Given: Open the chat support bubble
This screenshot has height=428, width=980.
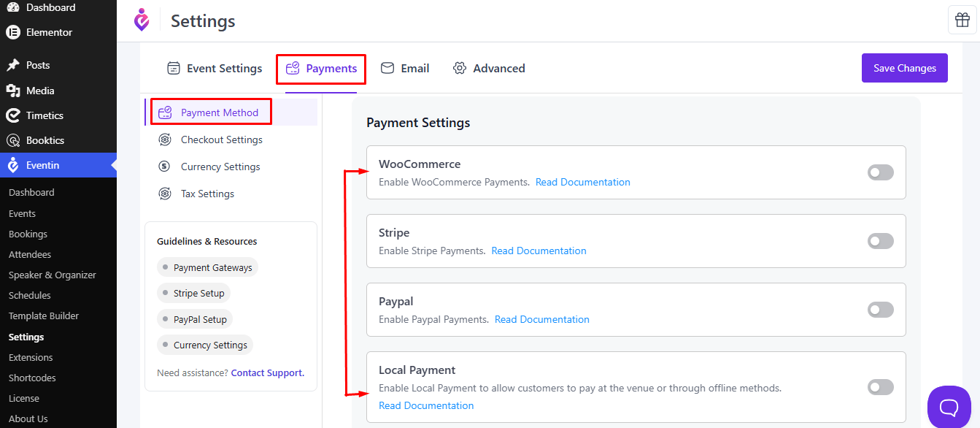Looking at the screenshot, I should [949, 406].
